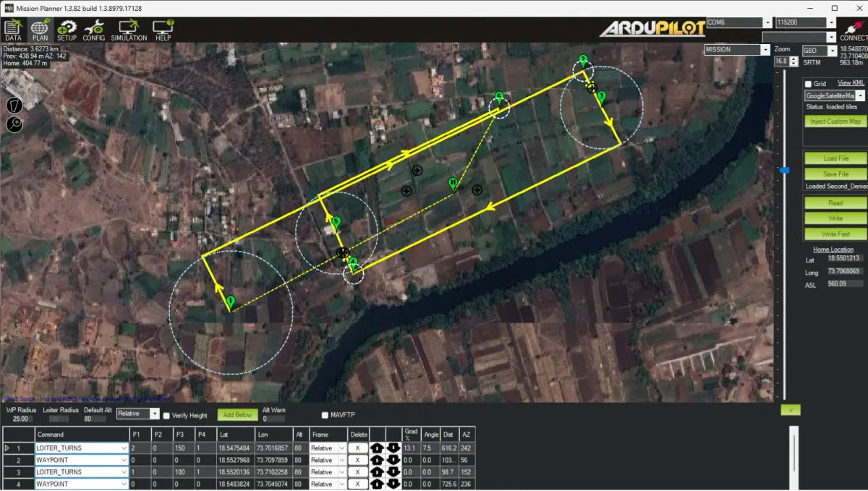Click the Add Below button
The image size is (868, 491).
pos(237,415)
